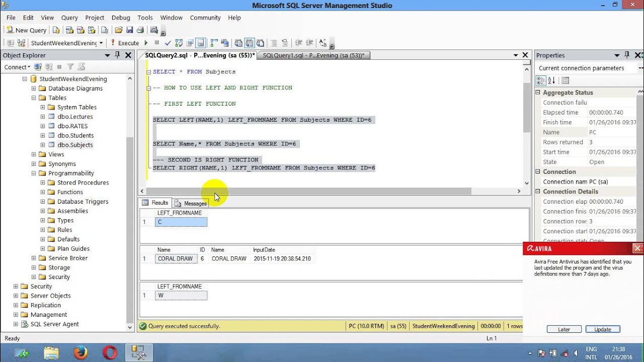The width and height of the screenshot is (644, 362).
Task: Click the Update button in Avira popup
Action: [603, 329]
